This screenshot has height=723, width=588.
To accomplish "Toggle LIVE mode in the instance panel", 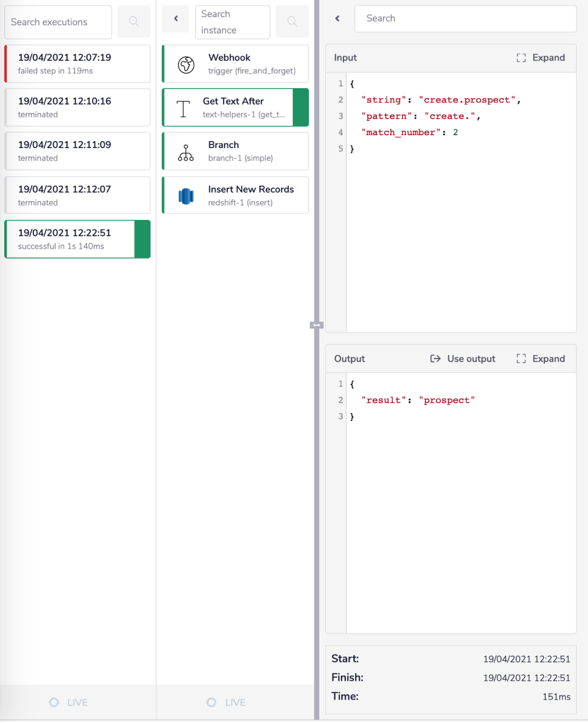I will [x=226, y=702].
